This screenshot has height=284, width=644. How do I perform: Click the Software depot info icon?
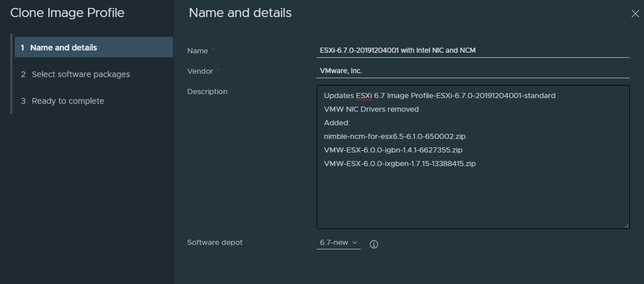373,244
